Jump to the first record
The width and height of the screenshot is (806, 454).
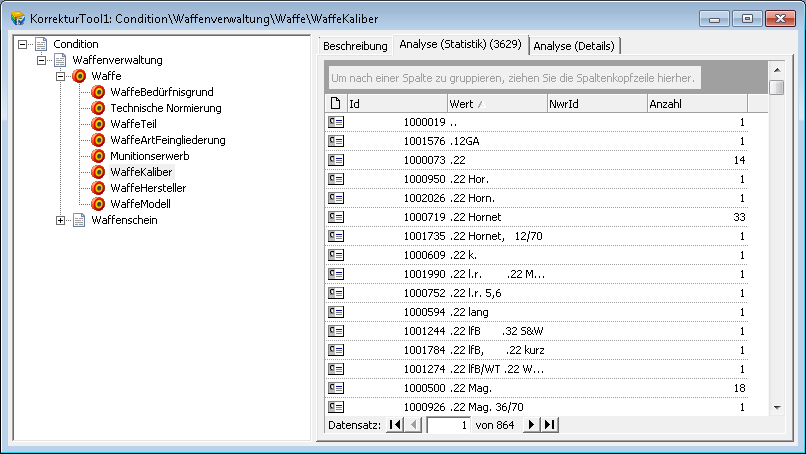pyautogui.click(x=395, y=425)
